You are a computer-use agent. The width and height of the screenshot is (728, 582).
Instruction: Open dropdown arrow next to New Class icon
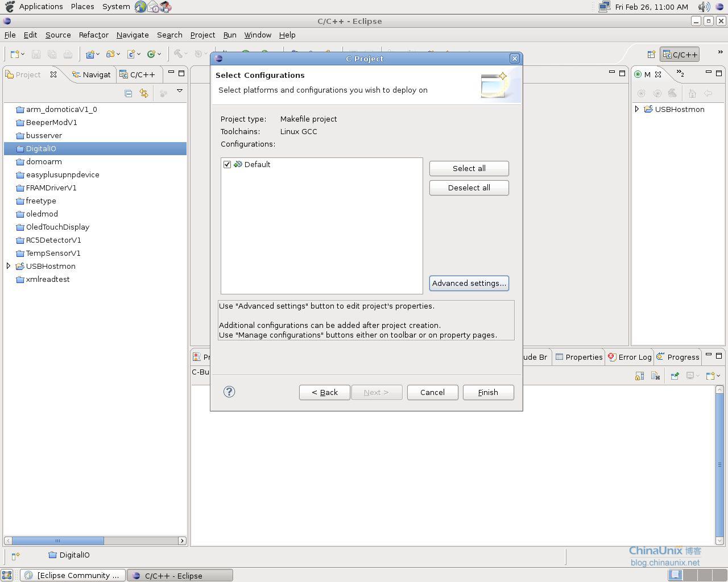pyautogui.click(x=159, y=55)
